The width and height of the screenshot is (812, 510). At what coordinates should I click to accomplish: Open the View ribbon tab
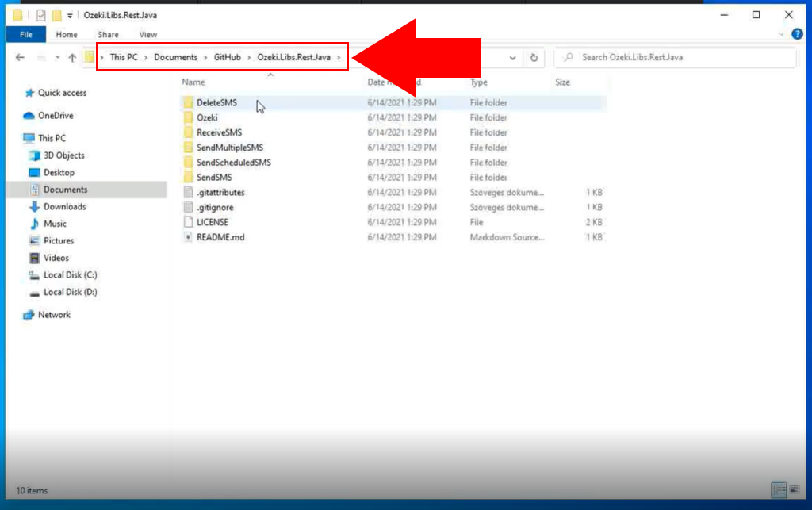tap(148, 35)
